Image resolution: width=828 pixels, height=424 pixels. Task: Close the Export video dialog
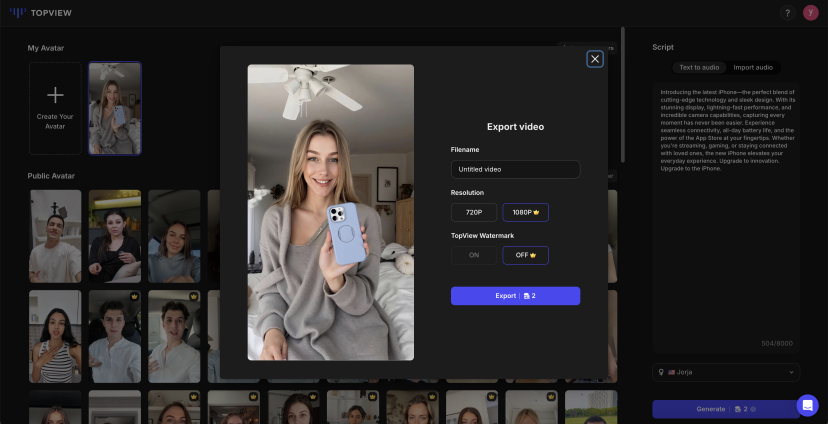(595, 59)
